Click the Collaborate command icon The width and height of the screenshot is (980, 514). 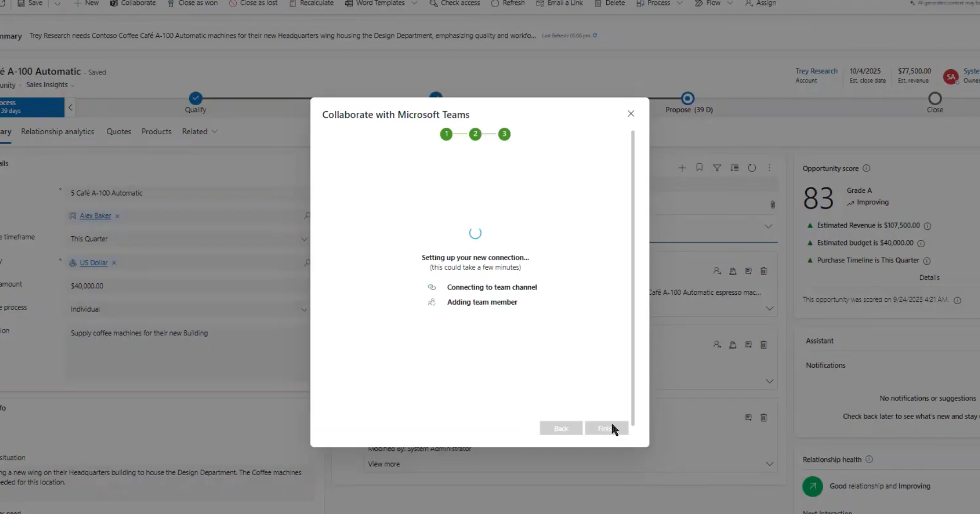pos(114,3)
